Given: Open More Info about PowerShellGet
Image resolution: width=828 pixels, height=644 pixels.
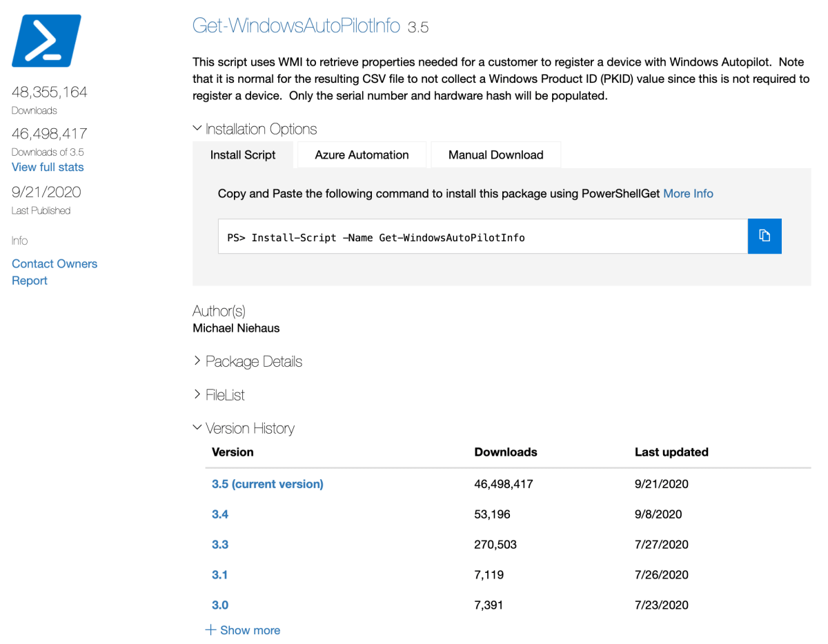Looking at the screenshot, I should pyautogui.click(x=688, y=194).
